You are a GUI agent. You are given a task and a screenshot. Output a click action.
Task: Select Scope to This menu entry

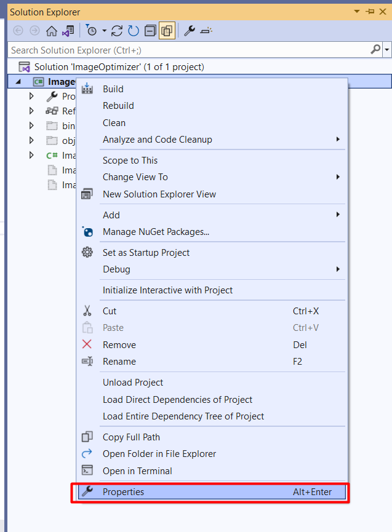[212, 160]
